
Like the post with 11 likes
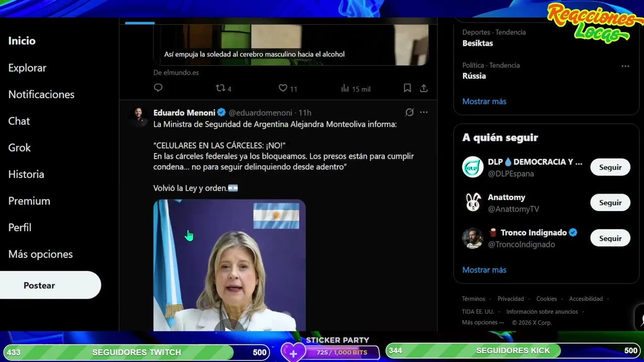coord(288,88)
